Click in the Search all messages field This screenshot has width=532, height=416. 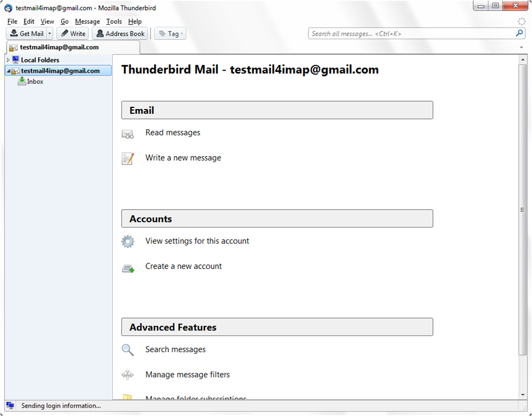tap(411, 34)
